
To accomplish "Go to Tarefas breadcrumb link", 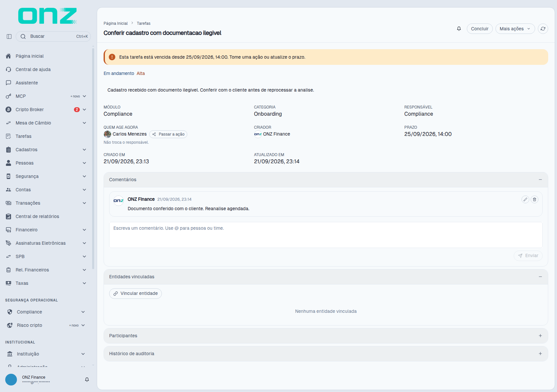I will 144,23.
